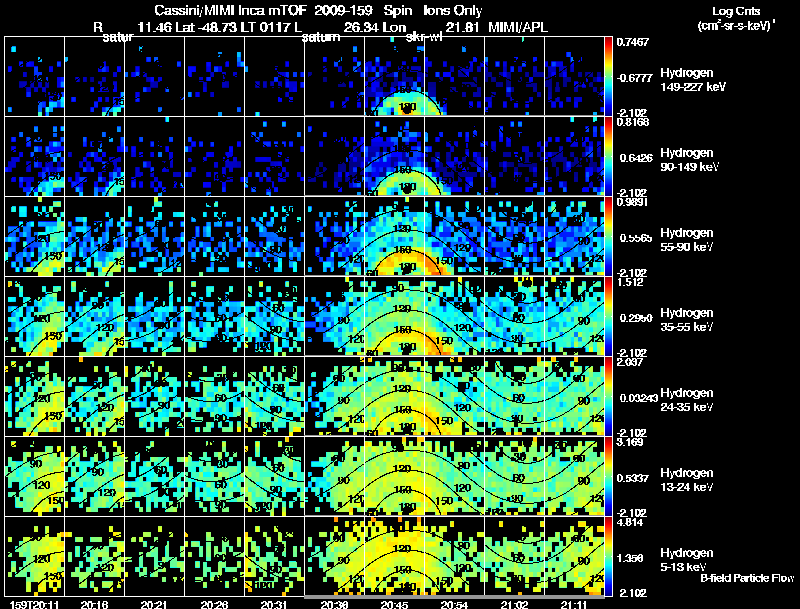Click the '0.8168' colorbar maximum value
Screen dimensions: 800x609
click(633, 122)
